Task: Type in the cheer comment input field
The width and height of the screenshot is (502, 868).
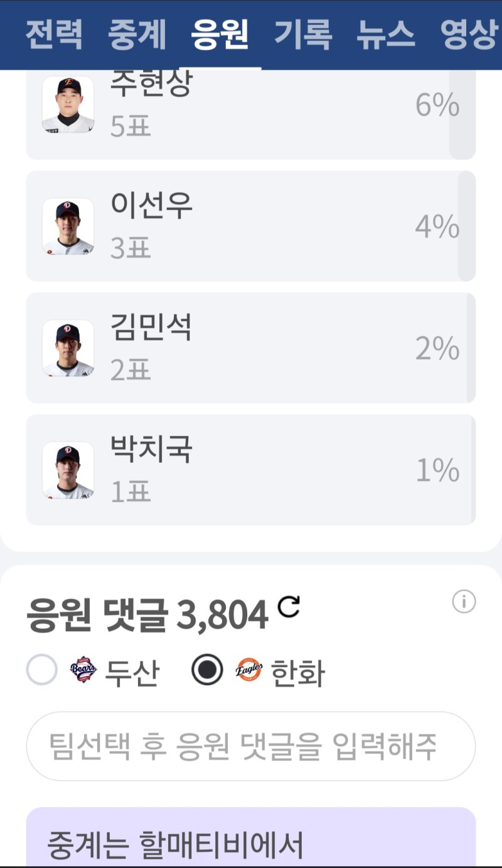Action: click(x=250, y=746)
